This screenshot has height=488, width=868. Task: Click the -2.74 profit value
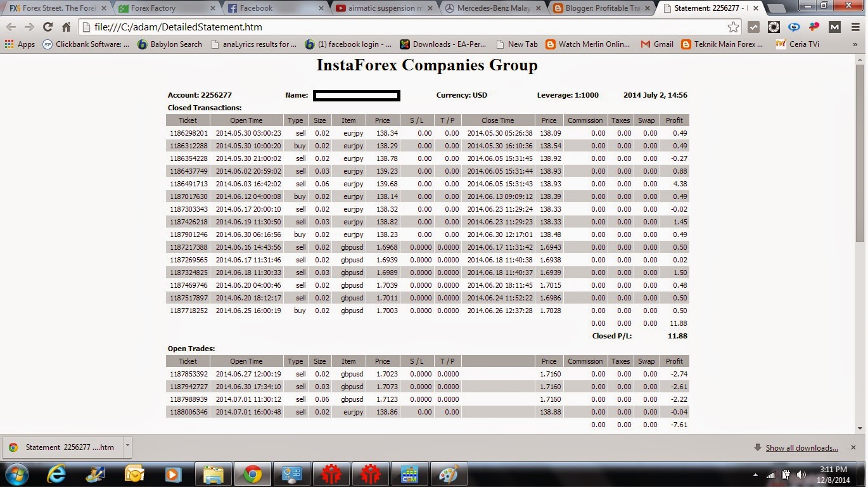[x=679, y=374]
